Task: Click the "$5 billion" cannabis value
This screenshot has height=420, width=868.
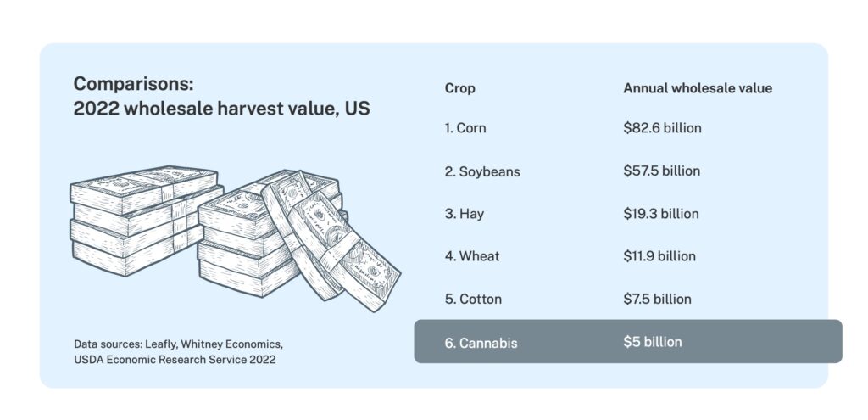Action: 652,342
